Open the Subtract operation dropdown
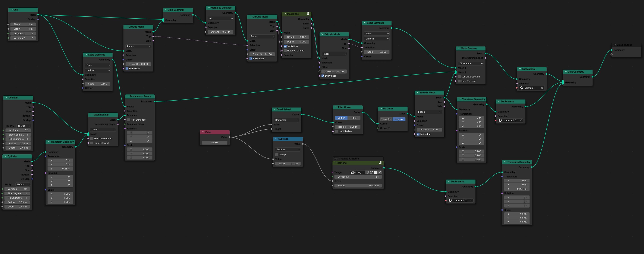The height and width of the screenshot is (254, 644). click(x=288, y=149)
